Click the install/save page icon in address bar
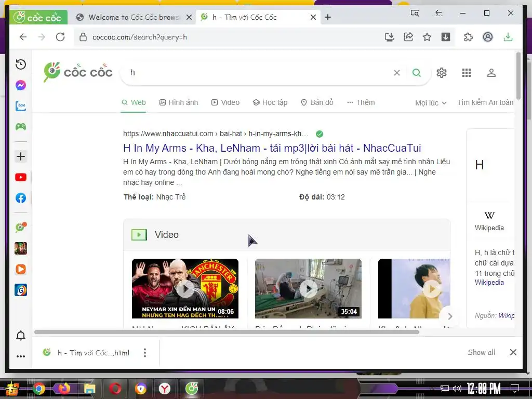Viewport: 532px width, 399px height. point(390,37)
